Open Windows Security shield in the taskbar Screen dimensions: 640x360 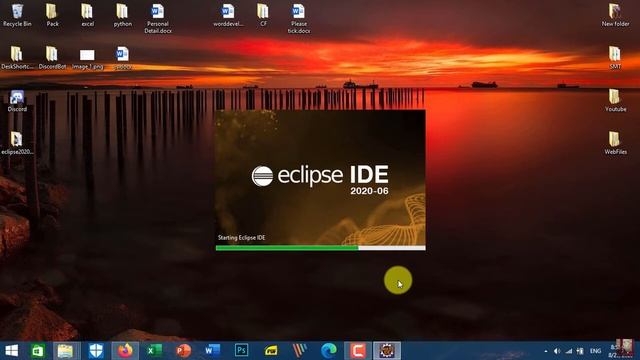coord(96,351)
